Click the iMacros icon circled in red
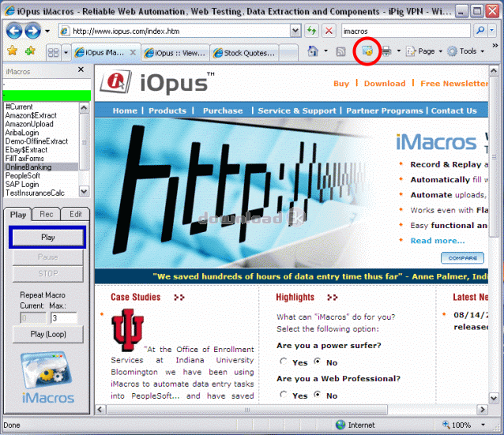The width and height of the screenshot is (504, 435). pyautogui.click(x=367, y=51)
